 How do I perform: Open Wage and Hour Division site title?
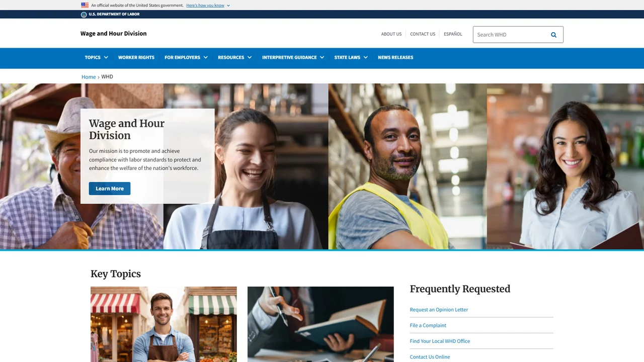pyautogui.click(x=114, y=34)
